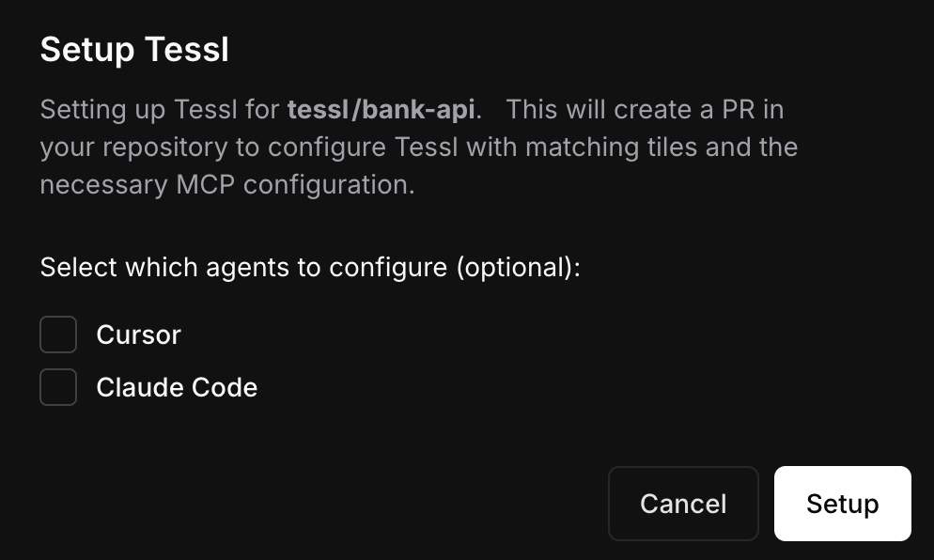Enable the Cursor agent checkbox

point(58,334)
